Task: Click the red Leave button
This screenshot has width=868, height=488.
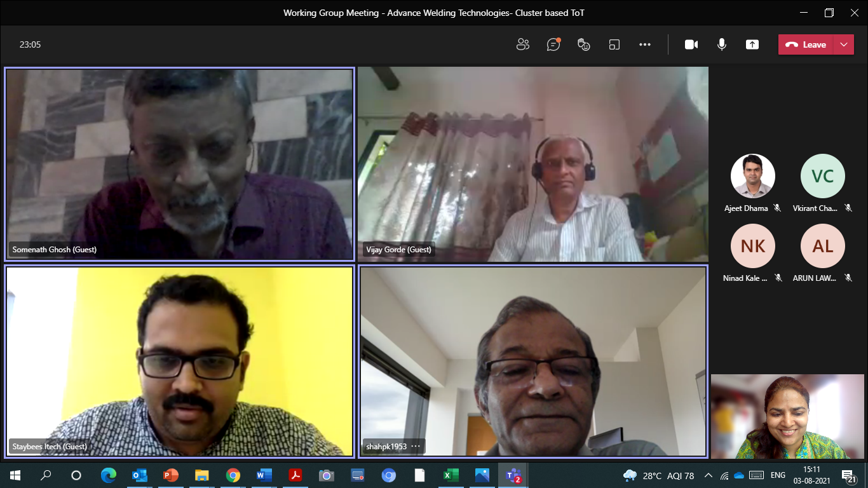Action: [x=806, y=44]
